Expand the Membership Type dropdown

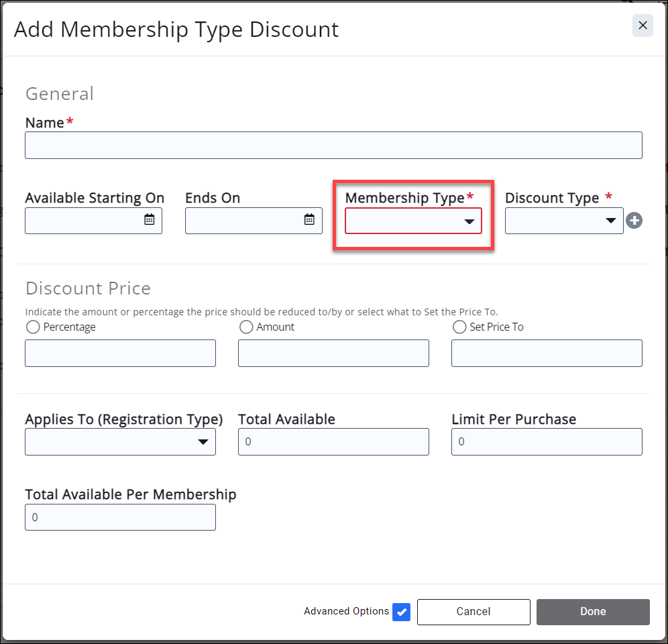(413, 221)
